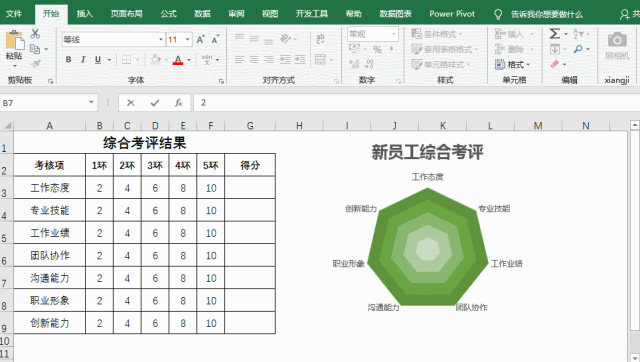Open the File tab

[x=13, y=14]
